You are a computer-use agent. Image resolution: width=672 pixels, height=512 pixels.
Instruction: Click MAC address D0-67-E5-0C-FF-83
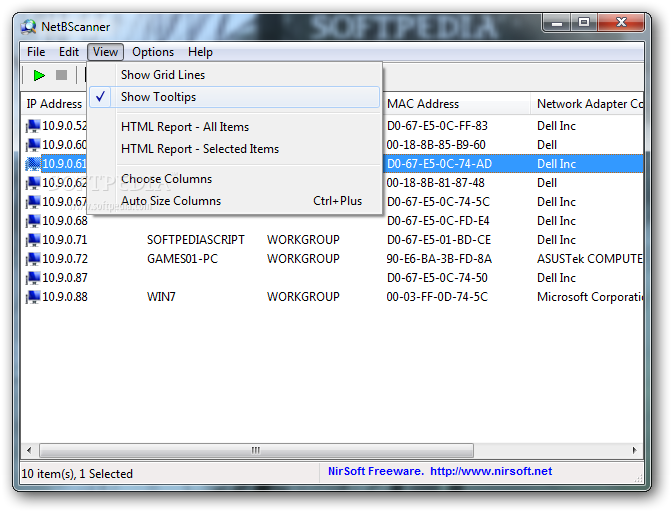point(437,126)
